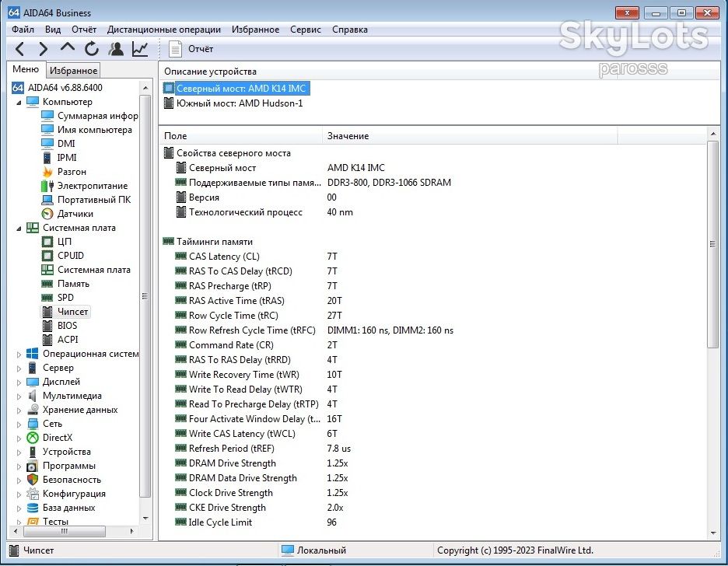Image resolution: width=728 pixels, height=566 pixels.
Task: Open the Справка menu
Action: [349, 30]
